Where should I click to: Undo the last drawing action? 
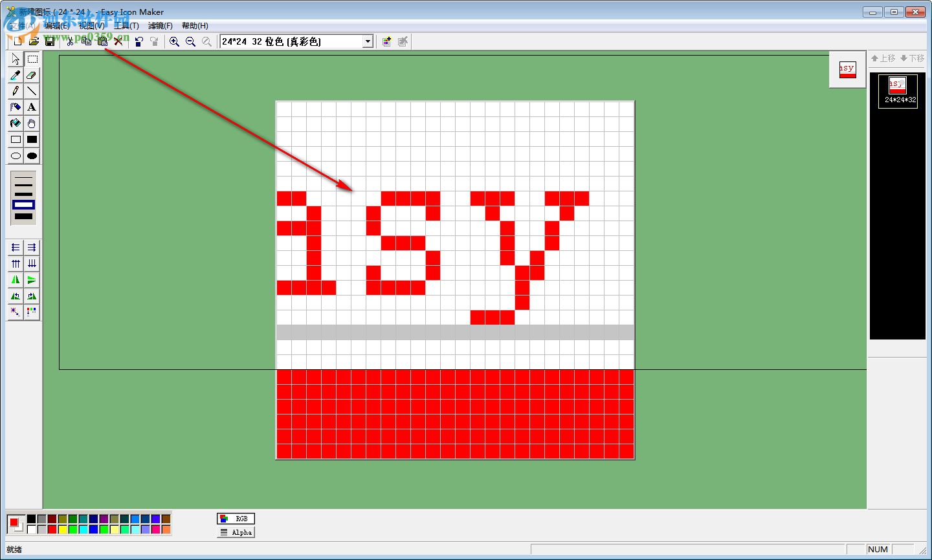pos(139,41)
